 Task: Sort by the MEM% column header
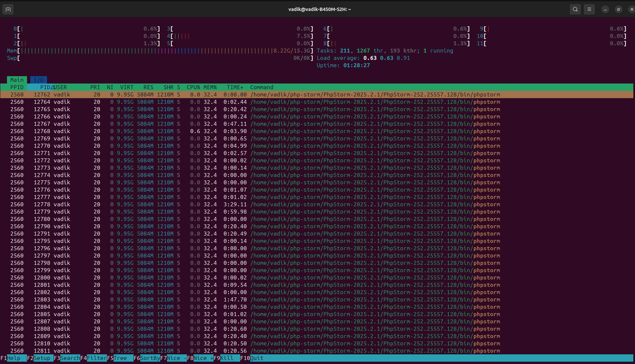coord(210,87)
